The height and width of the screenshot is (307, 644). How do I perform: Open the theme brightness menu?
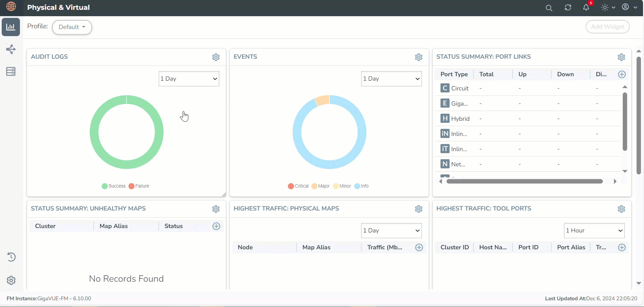click(x=608, y=7)
